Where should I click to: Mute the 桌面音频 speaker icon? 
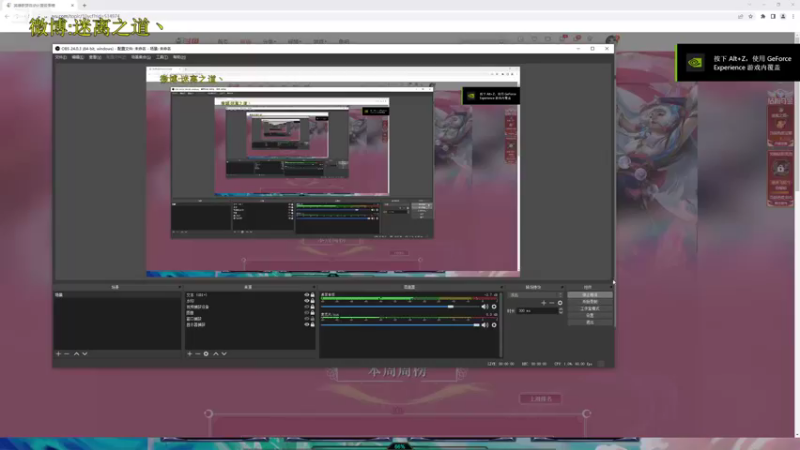pos(485,307)
